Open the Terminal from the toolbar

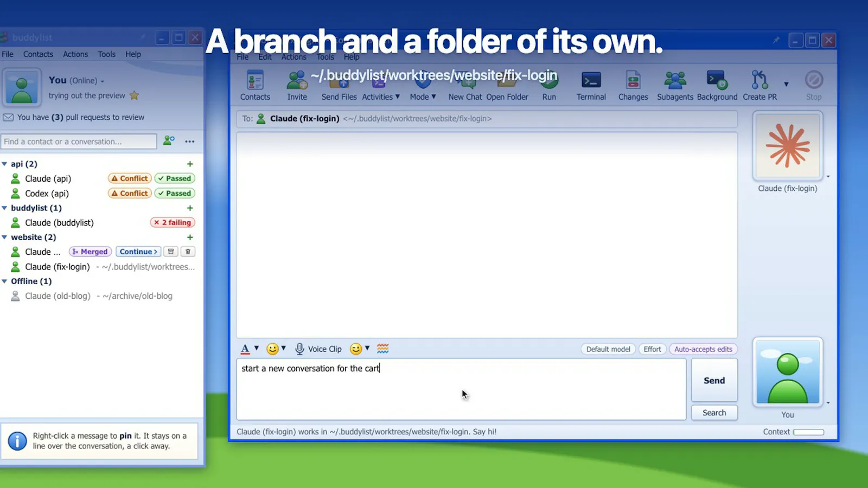[x=591, y=86]
